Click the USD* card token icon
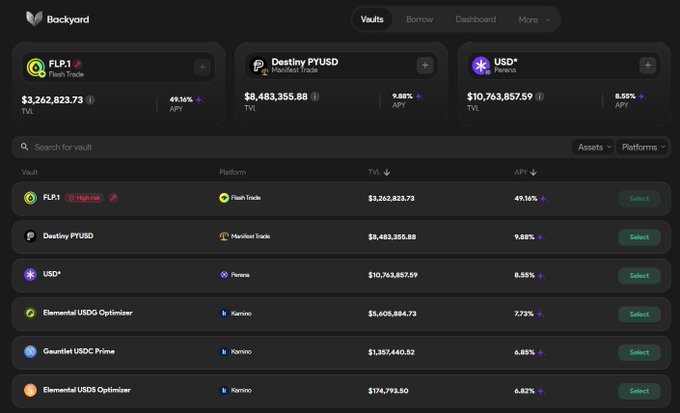Screen dimensions: 680x413 (x=481, y=66)
